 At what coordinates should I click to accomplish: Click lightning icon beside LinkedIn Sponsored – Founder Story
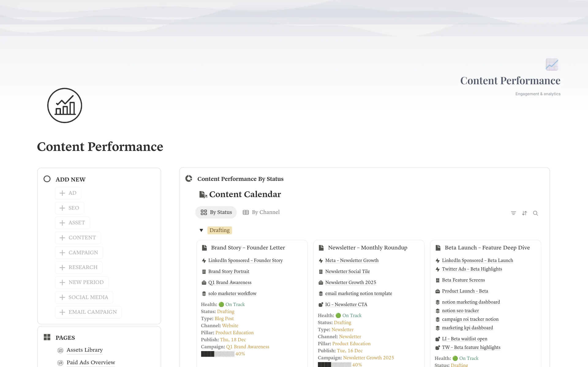click(204, 261)
